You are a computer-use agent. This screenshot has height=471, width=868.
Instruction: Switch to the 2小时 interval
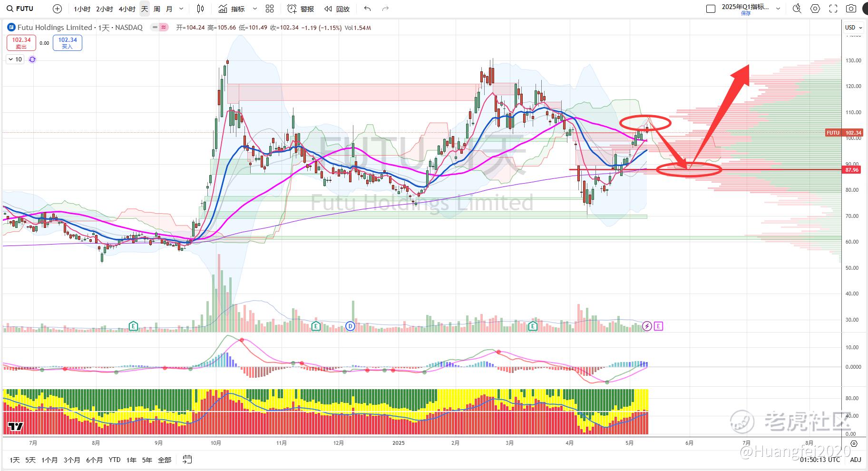coord(104,9)
